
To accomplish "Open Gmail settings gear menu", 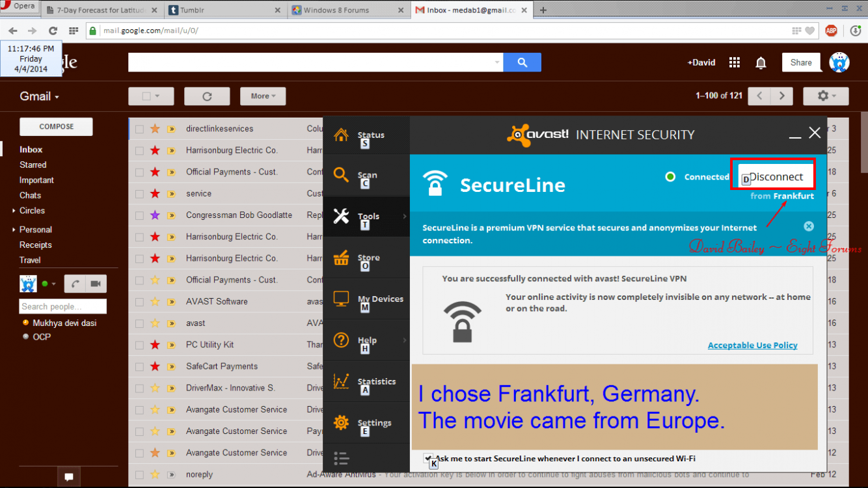I will (x=826, y=96).
